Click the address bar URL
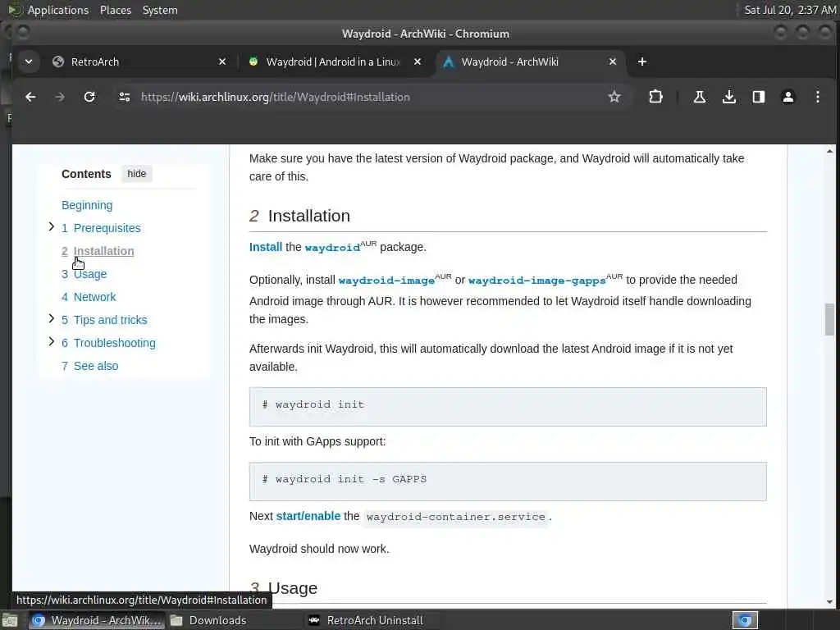The image size is (840, 630). tap(276, 97)
